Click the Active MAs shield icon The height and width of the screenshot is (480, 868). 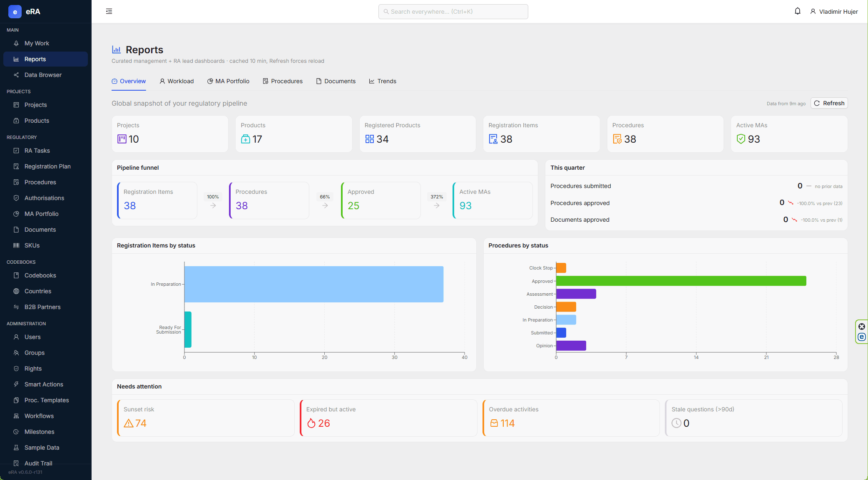741,139
